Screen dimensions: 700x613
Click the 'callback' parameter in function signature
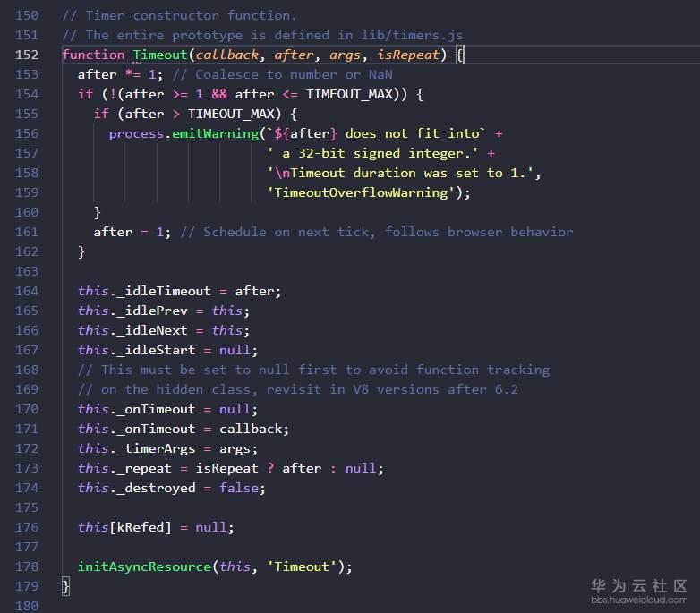tap(226, 55)
